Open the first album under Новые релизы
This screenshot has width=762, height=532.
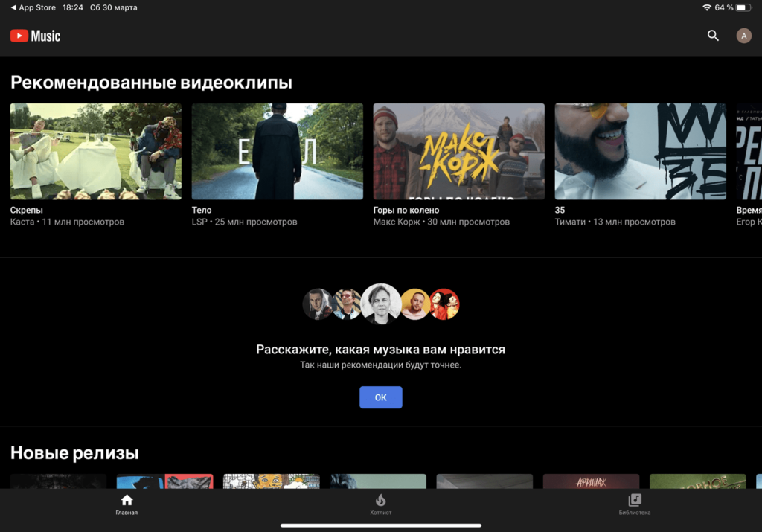click(x=58, y=481)
